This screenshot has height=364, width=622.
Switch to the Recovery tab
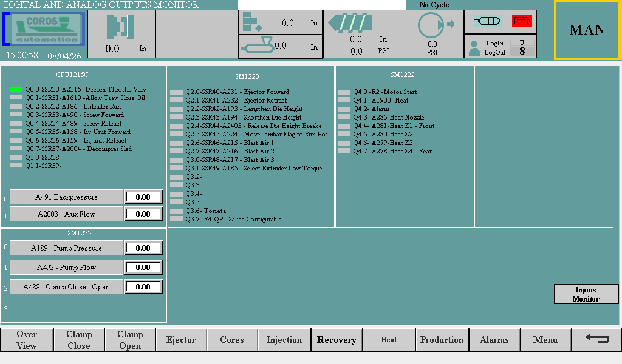(x=337, y=340)
